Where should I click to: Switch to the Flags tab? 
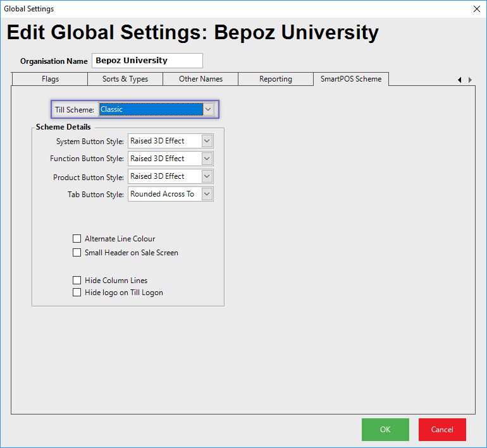(50, 79)
